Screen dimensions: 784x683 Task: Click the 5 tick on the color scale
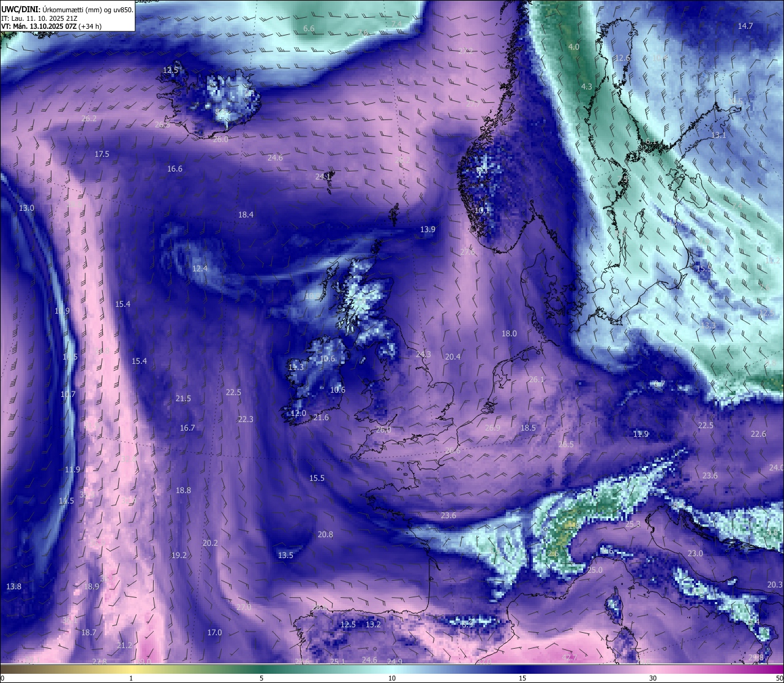tap(262, 678)
